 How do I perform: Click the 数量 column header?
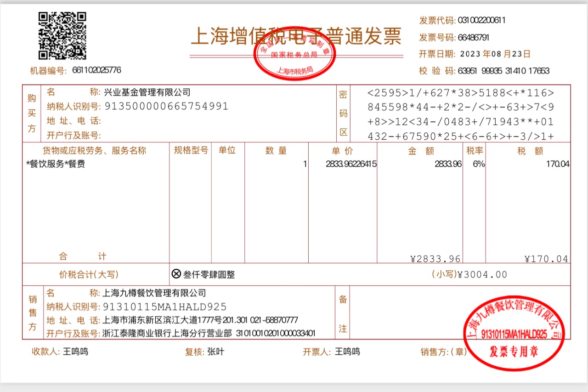pos(276,151)
